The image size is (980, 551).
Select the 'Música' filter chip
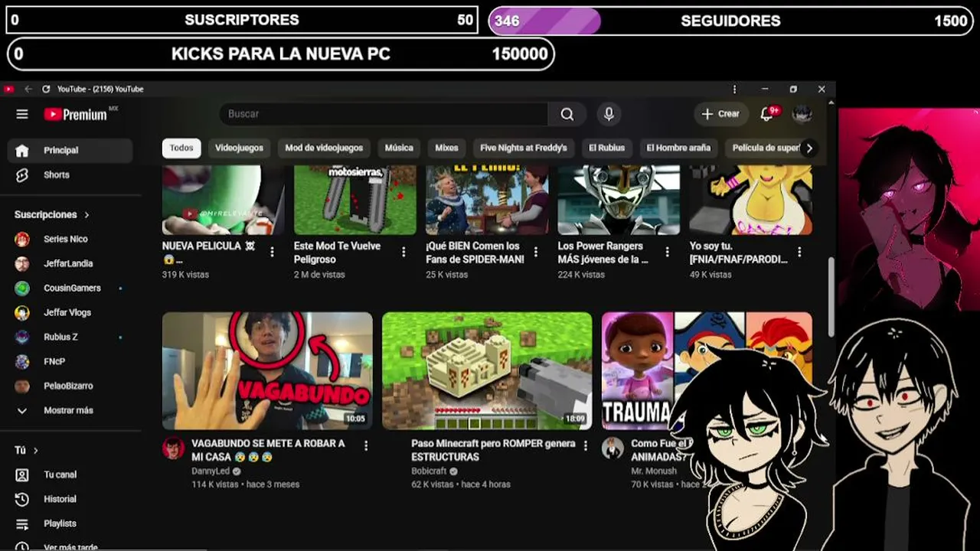tap(399, 148)
